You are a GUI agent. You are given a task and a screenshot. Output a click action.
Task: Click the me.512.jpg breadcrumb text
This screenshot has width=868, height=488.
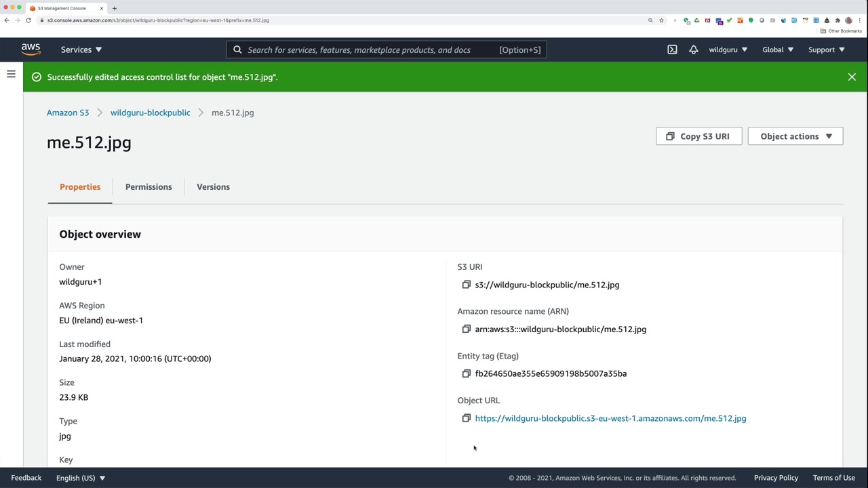(x=233, y=113)
